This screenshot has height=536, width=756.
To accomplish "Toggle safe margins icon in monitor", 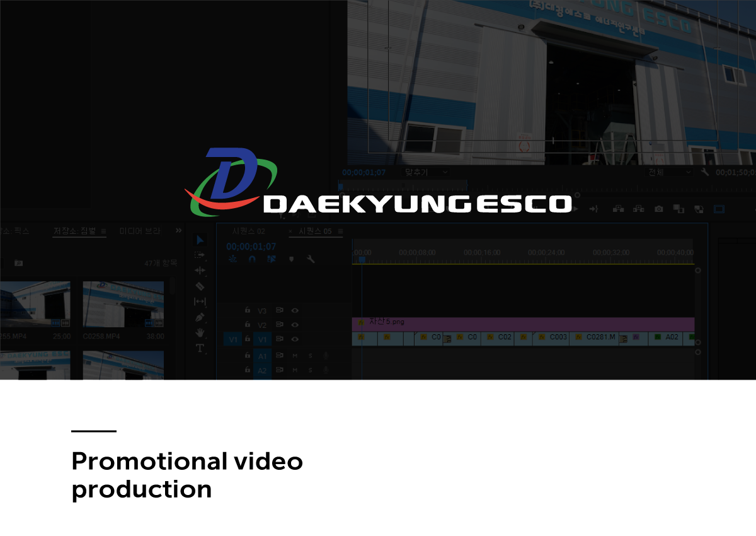I will (x=719, y=209).
